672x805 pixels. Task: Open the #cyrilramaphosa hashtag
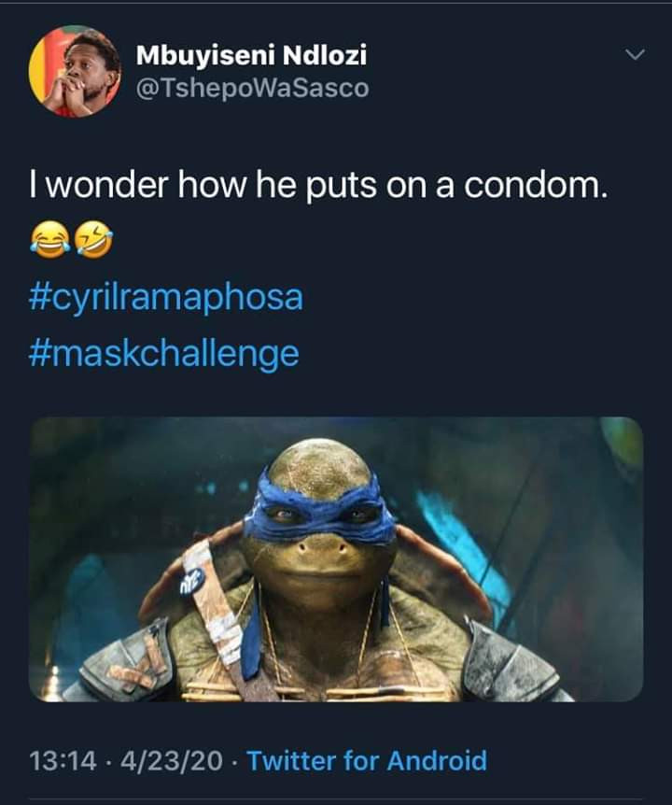(x=166, y=298)
